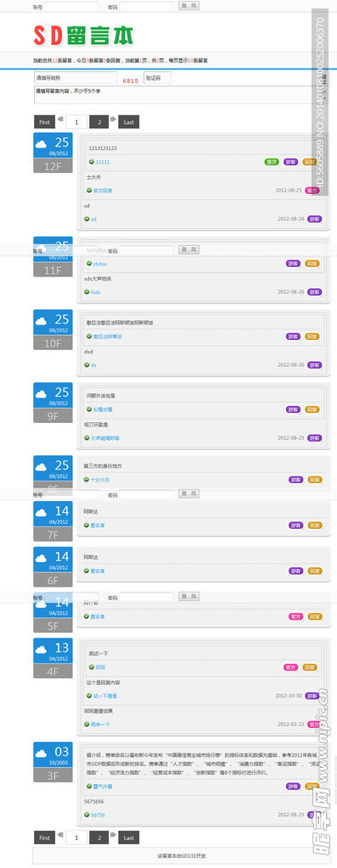Click 回复 in the ytutyu row
Image resolution: width=337 pixels, height=868 pixels.
coord(312,264)
